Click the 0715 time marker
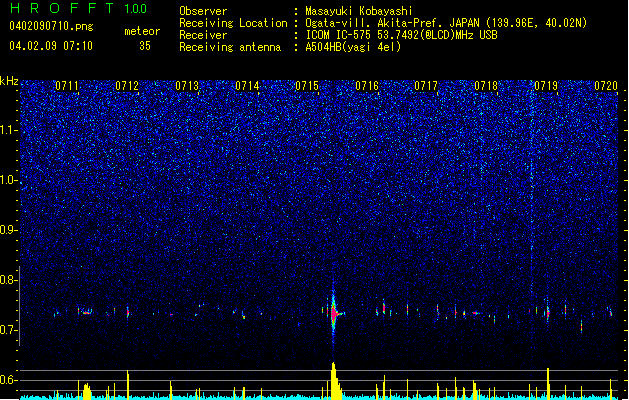 pos(307,86)
